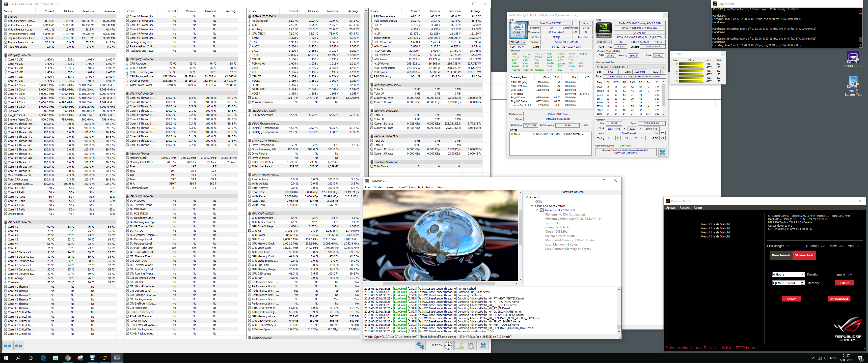This screenshot has height=363, width=868.
Task: Click the Core 0 clock bar in CPU #0 window
Action: [691, 64]
